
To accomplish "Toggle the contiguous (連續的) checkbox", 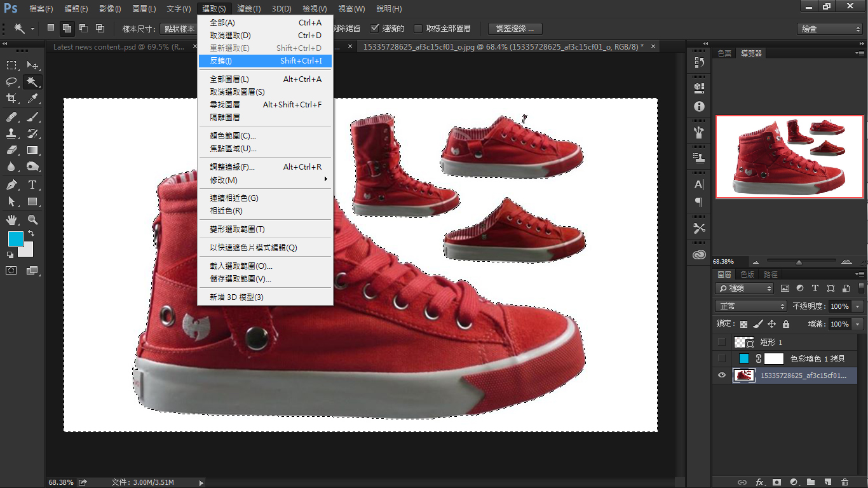I will pyautogui.click(x=375, y=28).
